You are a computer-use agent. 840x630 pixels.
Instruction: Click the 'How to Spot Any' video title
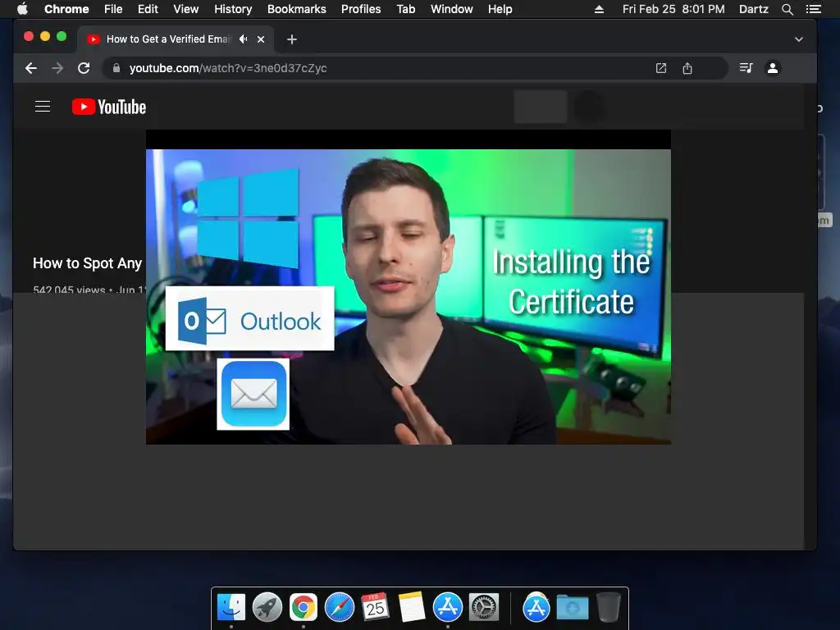(87, 263)
